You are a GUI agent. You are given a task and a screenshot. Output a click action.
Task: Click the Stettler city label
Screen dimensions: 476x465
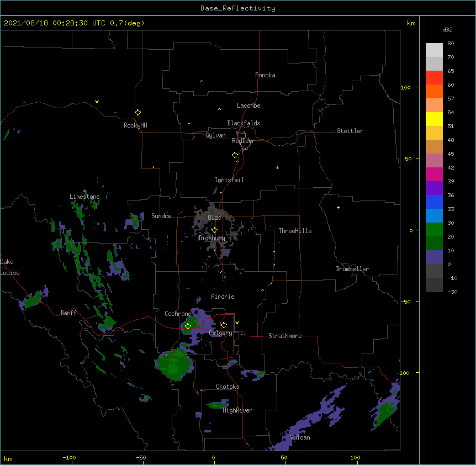click(350, 131)
